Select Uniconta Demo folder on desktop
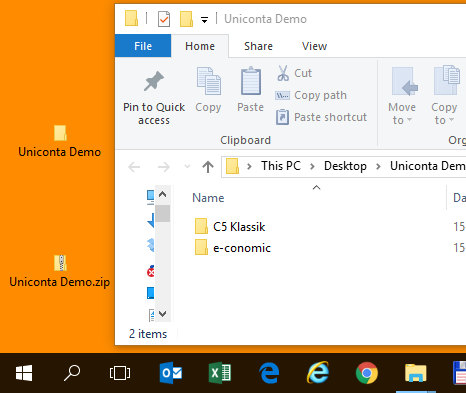Image resolution: width=466 pixels, height=393 pixels. pyautogui.click(x=60, y=141)
